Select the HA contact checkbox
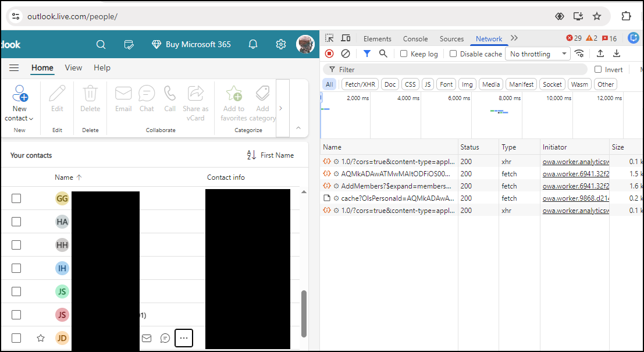 coord(16,222)
